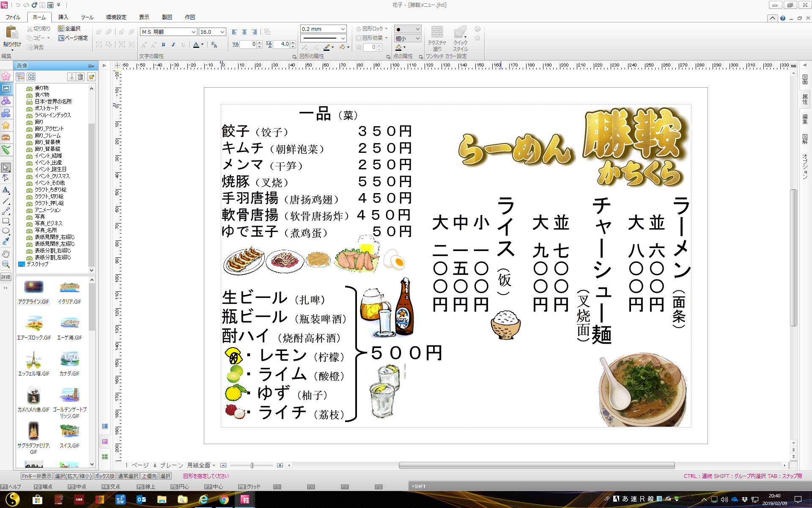Expand the 0.2 mm line width dropdown

tap(343, 29)
